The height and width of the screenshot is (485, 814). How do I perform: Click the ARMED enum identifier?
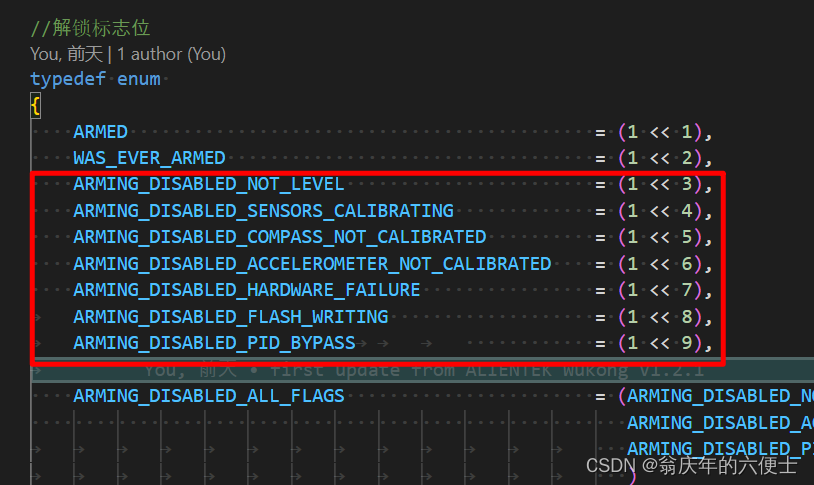point(101,132)
